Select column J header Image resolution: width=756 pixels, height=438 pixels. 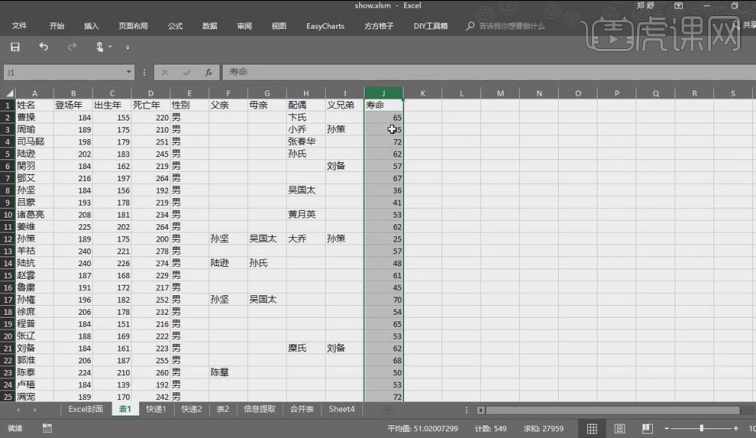384,93
